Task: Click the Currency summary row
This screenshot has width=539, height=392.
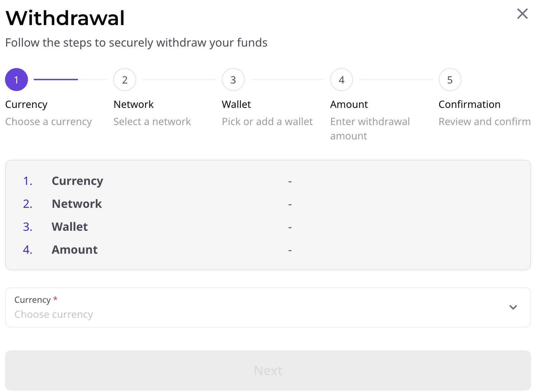Action: click(x=77, y=181)
